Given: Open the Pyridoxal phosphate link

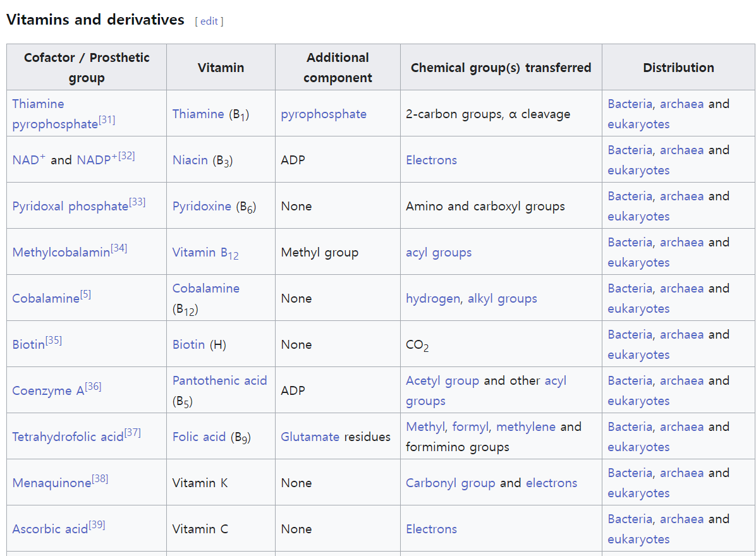Looking at the screenshot, I should [x=70, y=207].
